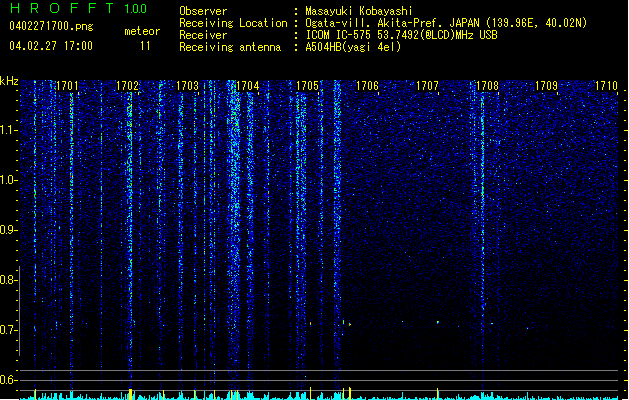Click the 0.7 kHz frequency tick label
Screen dimensions: 629x400
9,330
